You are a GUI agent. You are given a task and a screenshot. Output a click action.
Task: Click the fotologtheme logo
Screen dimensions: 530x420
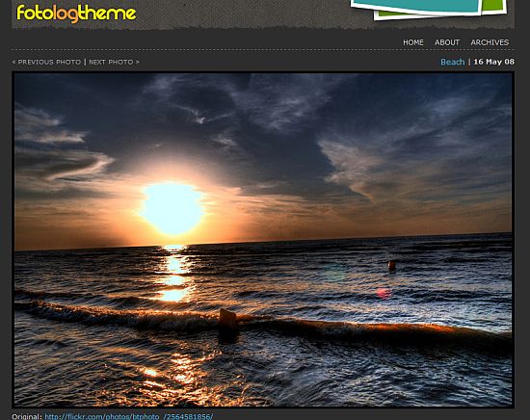pos(76,13)
